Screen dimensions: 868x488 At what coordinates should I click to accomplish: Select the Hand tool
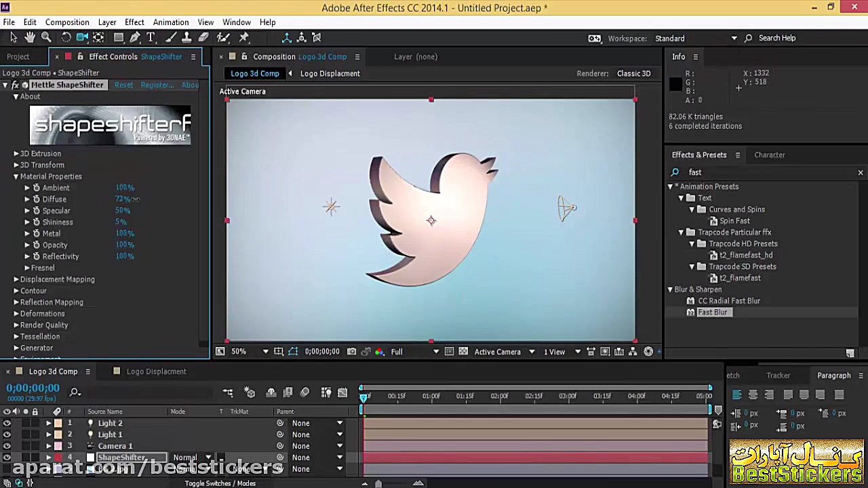[x=30, y=38]
